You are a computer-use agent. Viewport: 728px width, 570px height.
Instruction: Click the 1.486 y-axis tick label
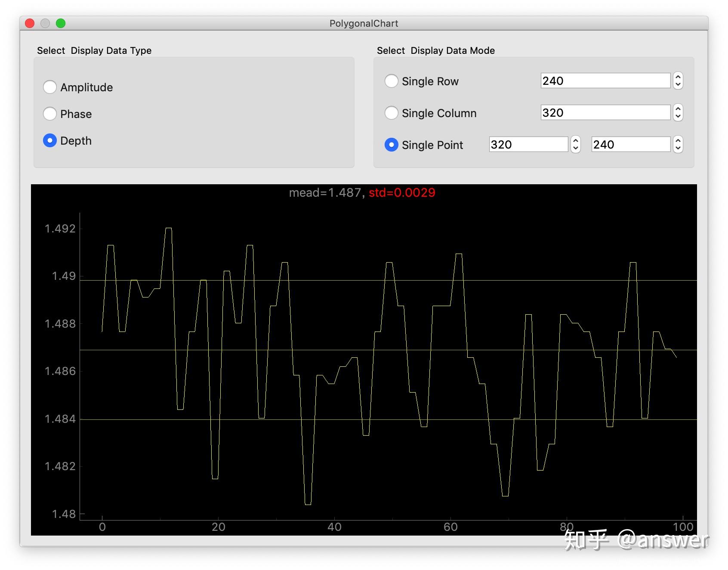click(x=60, y=371)
